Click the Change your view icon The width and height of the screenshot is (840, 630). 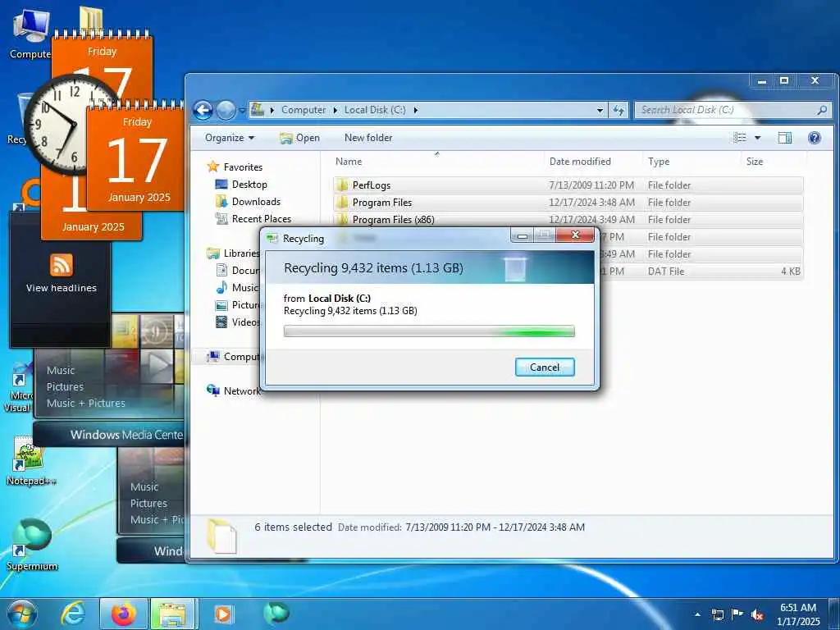(739, 138)
